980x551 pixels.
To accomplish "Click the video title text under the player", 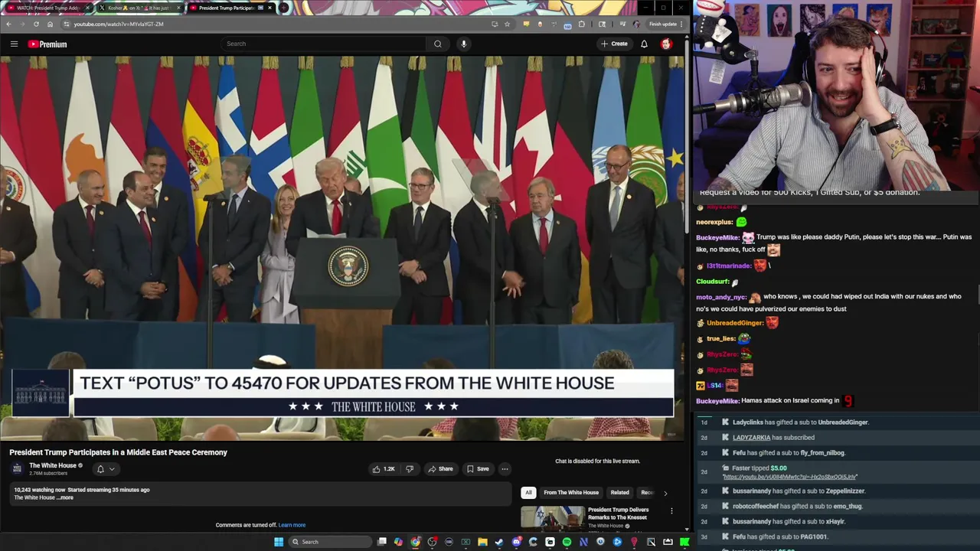I will tap(118, 452).
